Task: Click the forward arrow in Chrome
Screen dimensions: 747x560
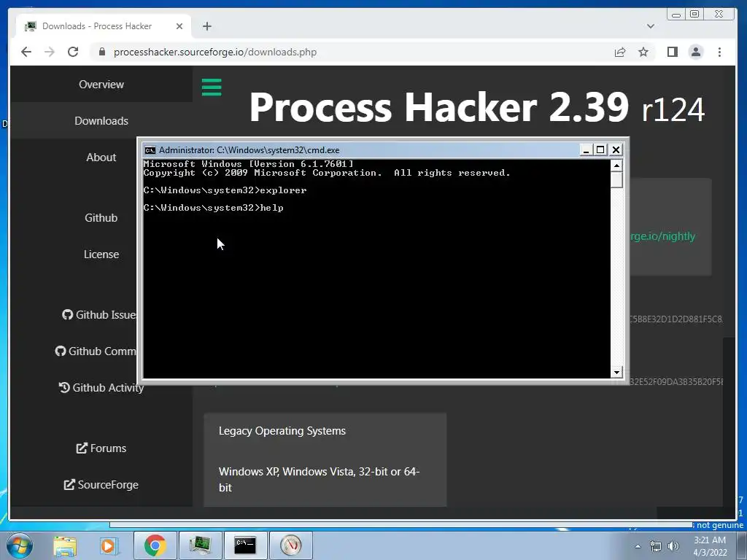Action: point(50,52)
